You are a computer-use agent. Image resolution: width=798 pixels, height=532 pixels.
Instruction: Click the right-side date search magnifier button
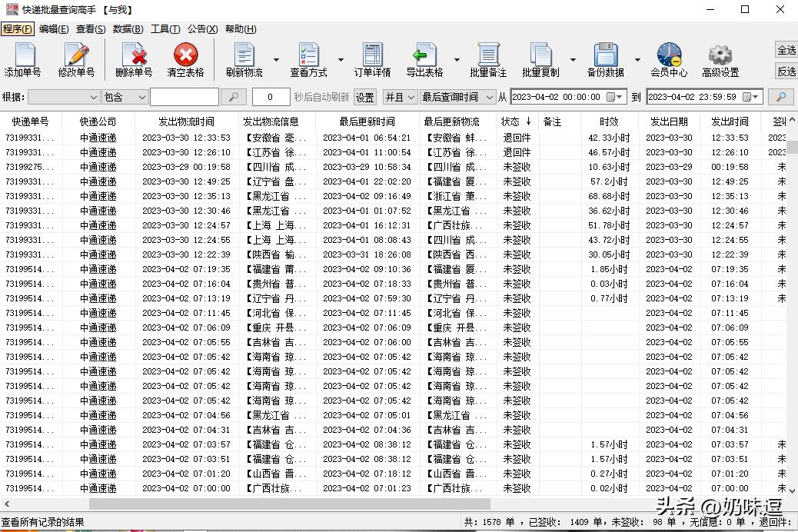[780, 97]
